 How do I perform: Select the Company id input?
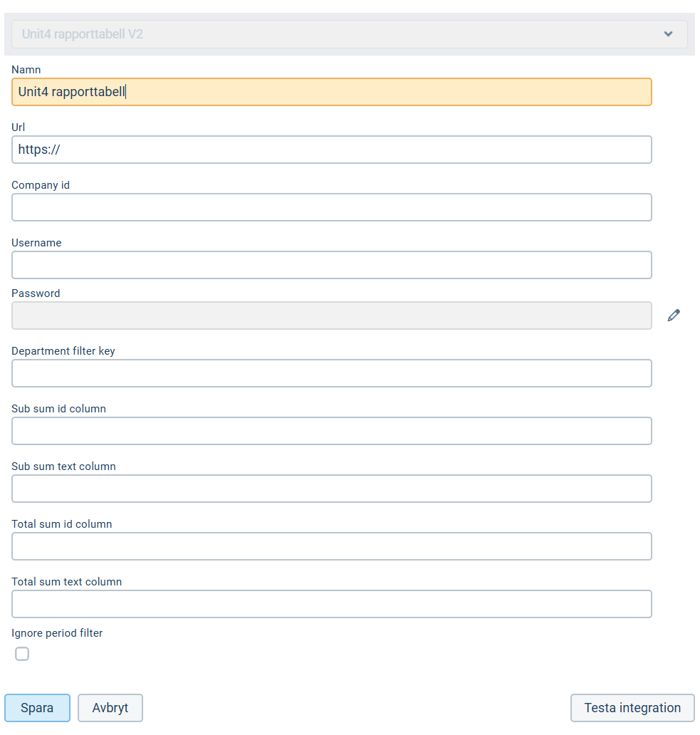coord(331,207)
